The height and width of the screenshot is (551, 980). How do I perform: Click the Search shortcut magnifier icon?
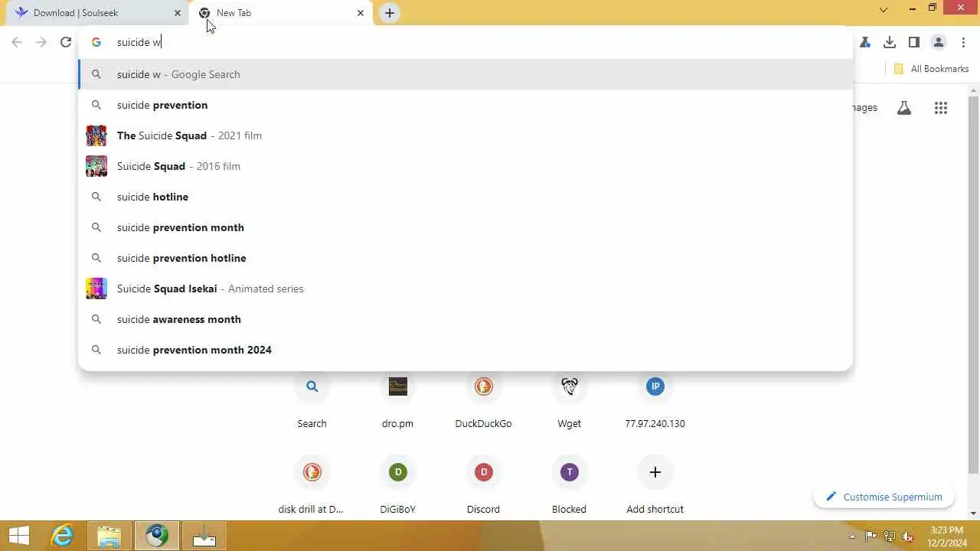[x=312, y=386]
